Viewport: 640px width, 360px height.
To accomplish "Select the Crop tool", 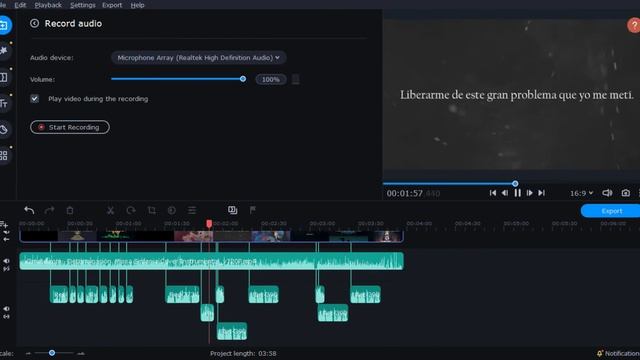I will (x=151, y=210).
